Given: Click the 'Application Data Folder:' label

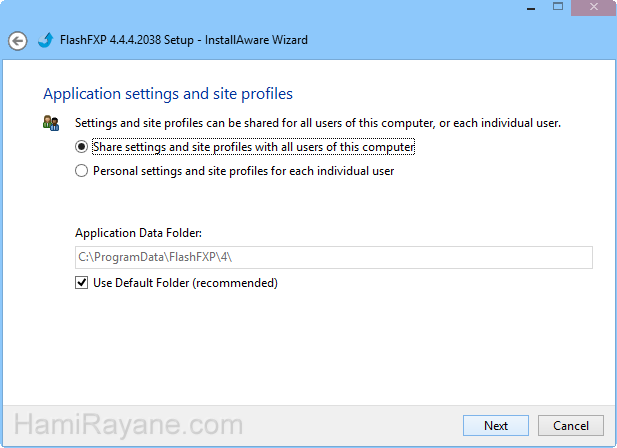Looking at the screenshot, I should (139, 233).
